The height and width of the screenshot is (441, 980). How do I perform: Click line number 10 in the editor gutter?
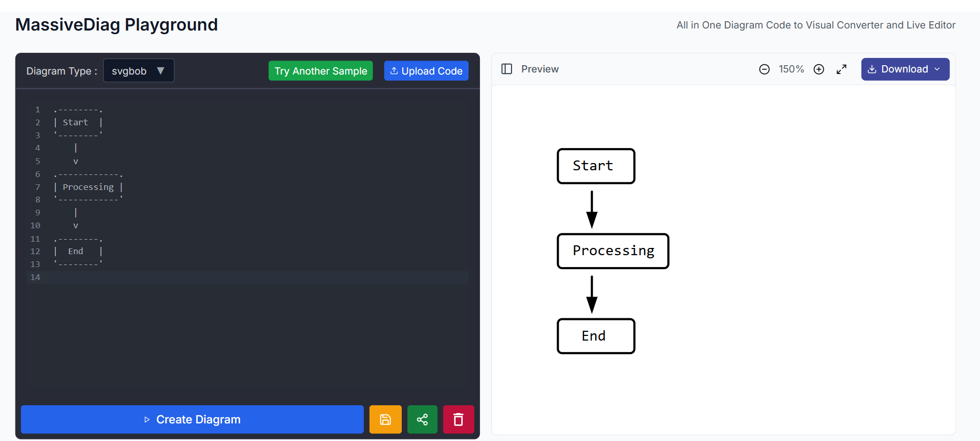point(35,226)
